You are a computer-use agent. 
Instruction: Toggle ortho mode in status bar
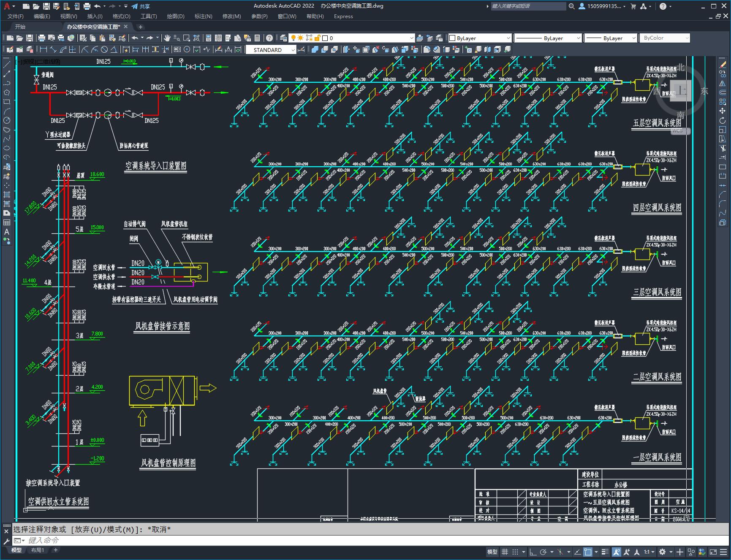533,552
